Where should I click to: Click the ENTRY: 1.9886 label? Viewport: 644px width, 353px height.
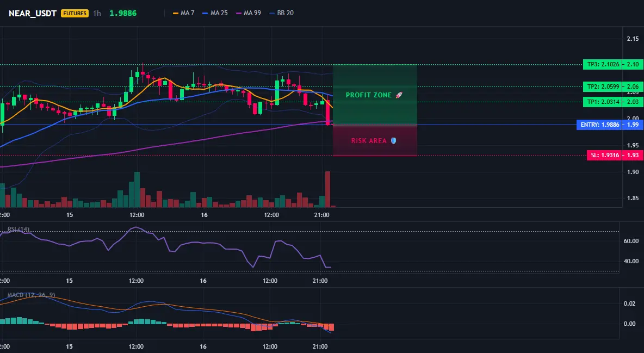599,125
